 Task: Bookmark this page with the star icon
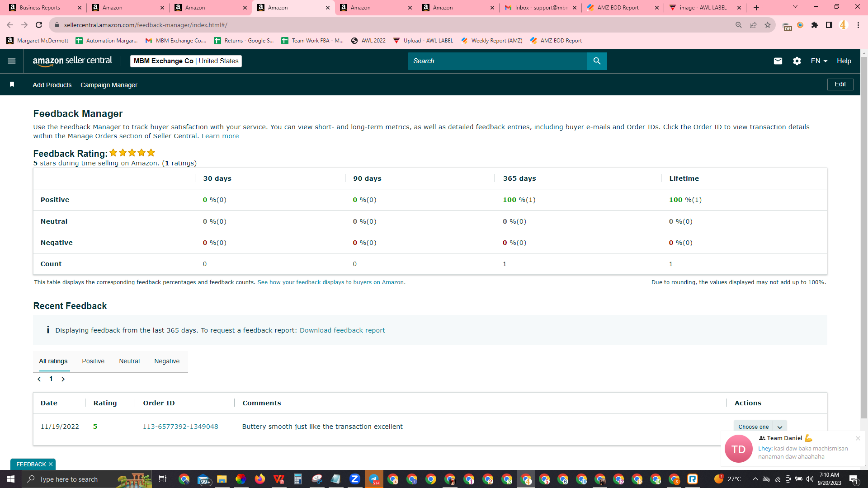[x=768, y=25]
